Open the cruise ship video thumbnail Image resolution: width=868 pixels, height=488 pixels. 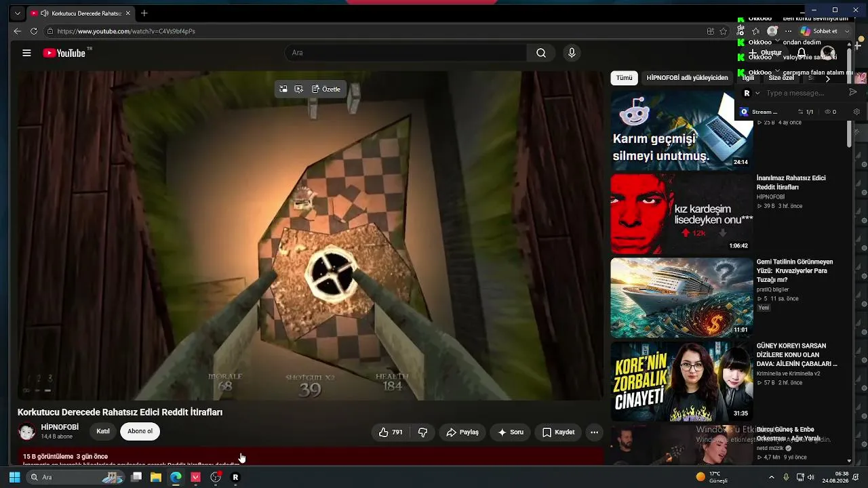coord(682,297)
